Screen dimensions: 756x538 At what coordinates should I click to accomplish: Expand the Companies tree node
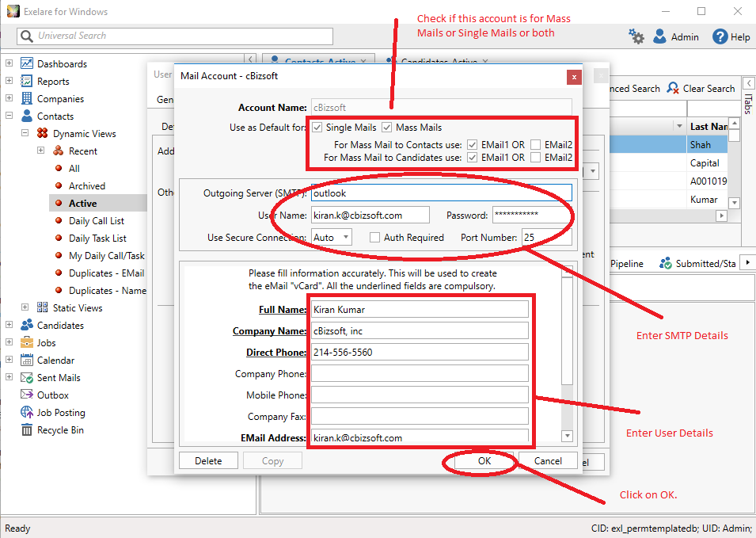coord(9,98)
